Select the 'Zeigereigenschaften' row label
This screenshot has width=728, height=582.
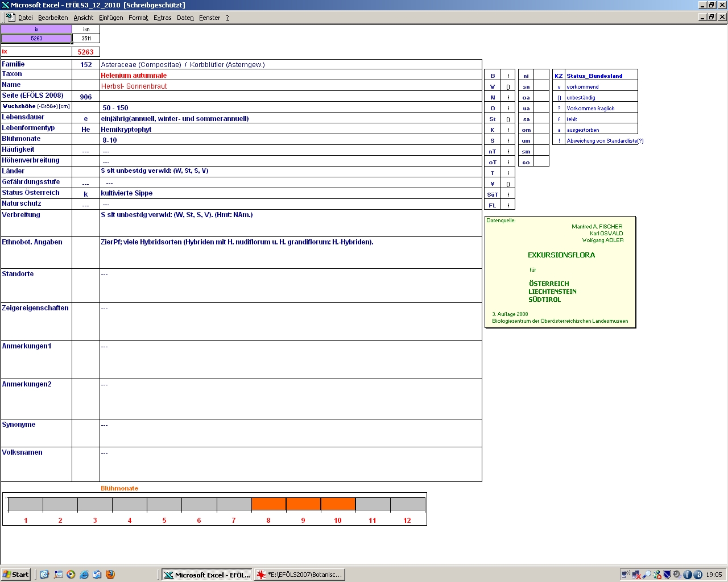(35, 307)
